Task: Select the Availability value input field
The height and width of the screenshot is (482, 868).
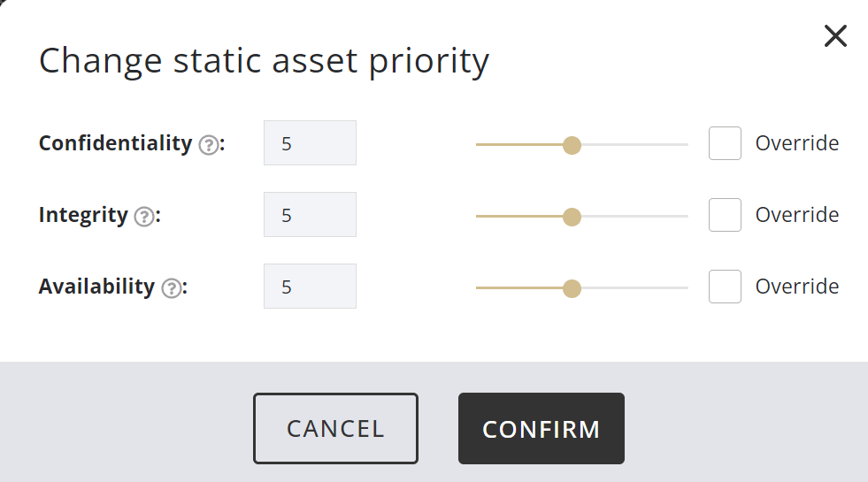Action: 310,287
